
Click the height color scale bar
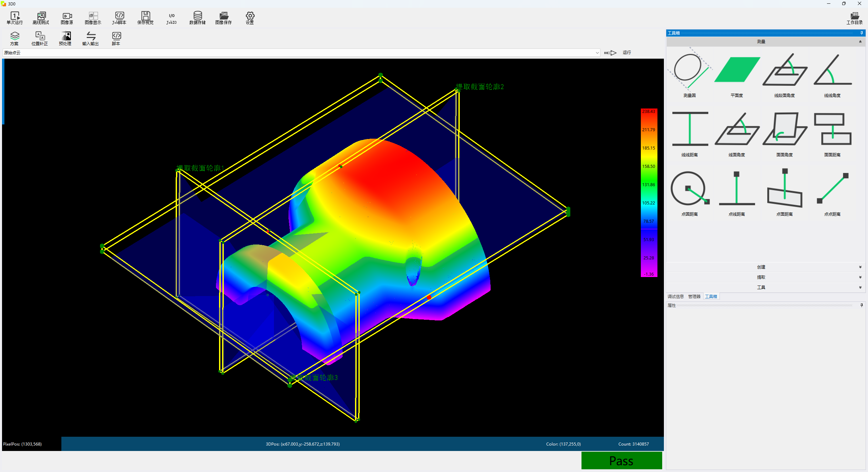[649, 193]
